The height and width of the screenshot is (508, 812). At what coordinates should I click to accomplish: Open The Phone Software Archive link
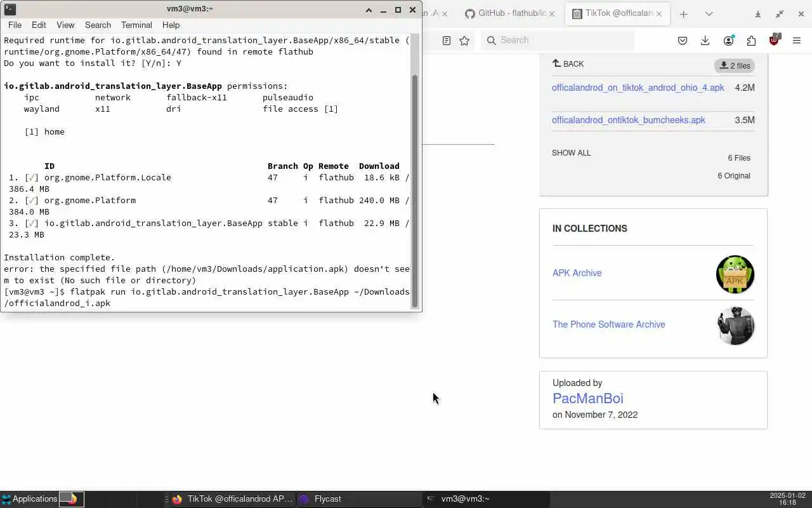point(608,324)
